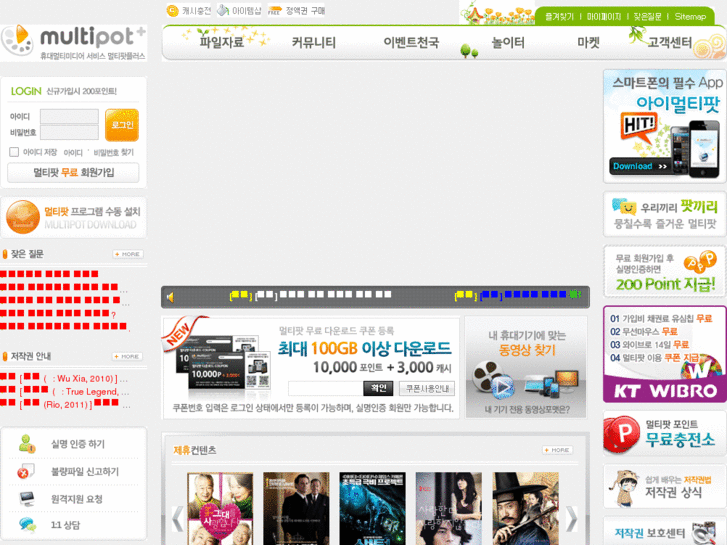Open fifth movie poster with black hat man
727x545 pixels.
tap(525, 508)
